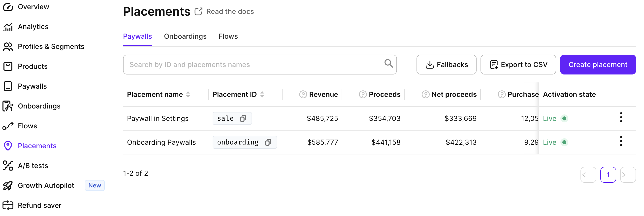Click the New badge next to Growth Autopilot
Image resolution: width=644 pixels, height=216 pixels.
(95, 185)
